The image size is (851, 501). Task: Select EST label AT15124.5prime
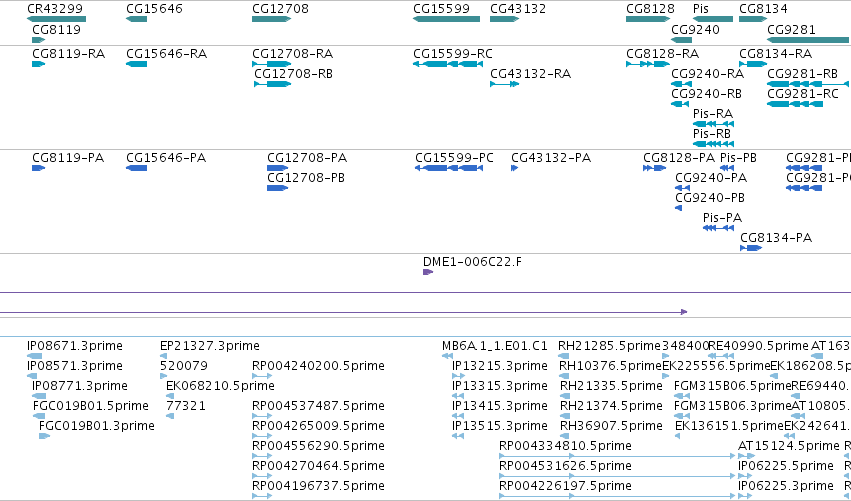789,446
